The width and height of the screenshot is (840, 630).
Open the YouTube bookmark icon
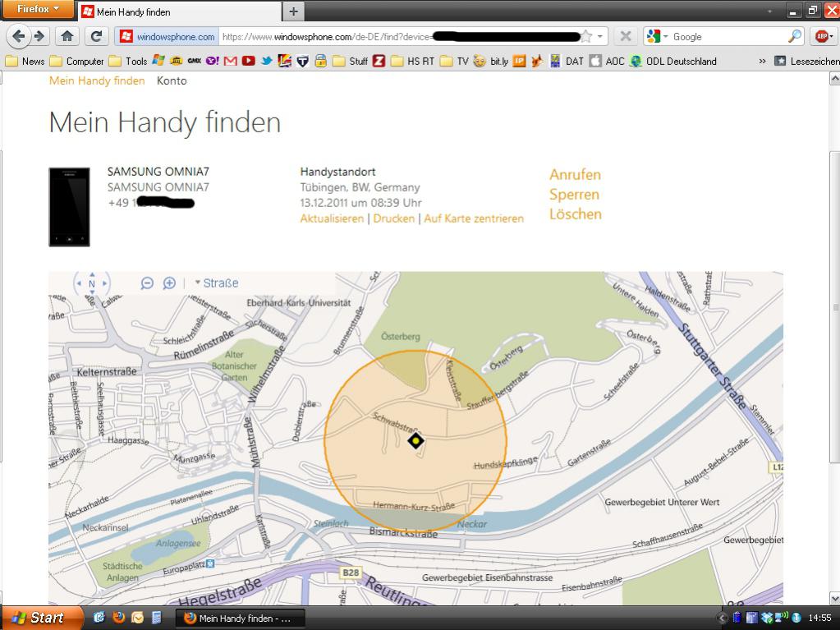tap(248, 61)
